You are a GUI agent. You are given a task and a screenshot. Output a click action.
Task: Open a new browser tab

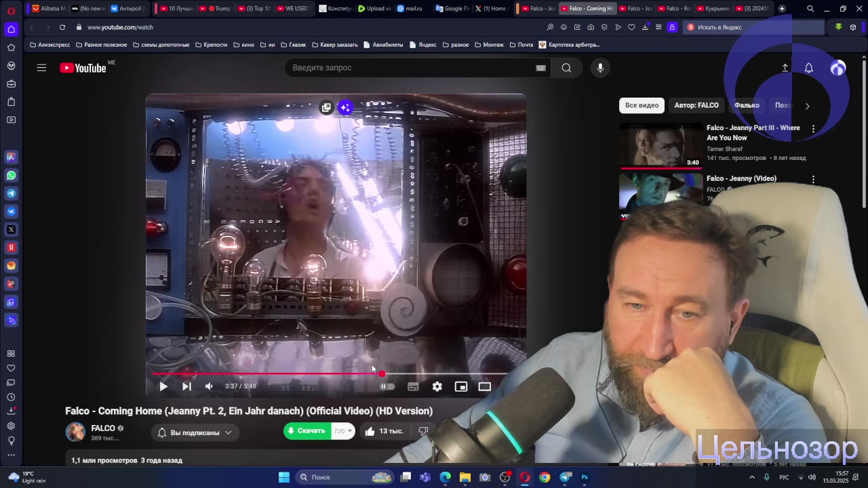tap(782, 9)
